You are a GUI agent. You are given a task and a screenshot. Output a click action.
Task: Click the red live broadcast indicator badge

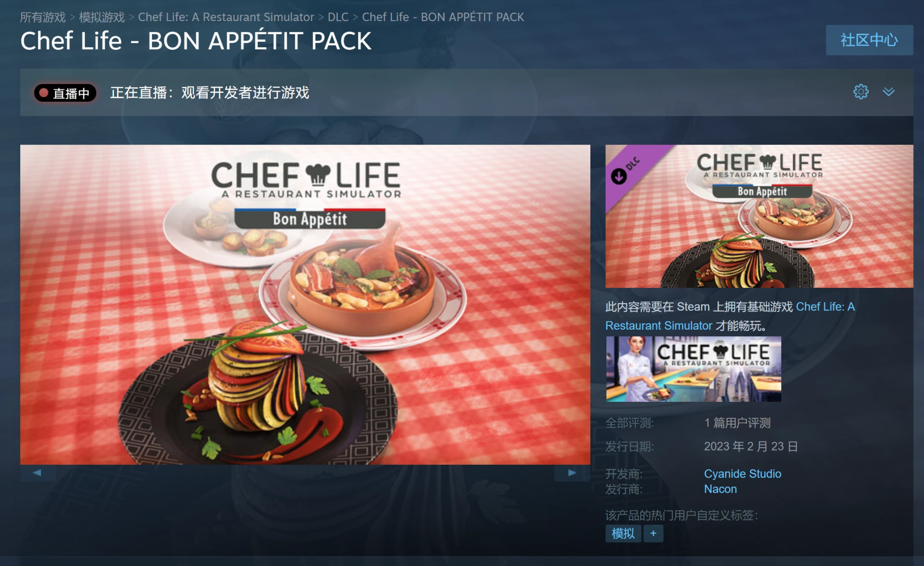point(65,93)
